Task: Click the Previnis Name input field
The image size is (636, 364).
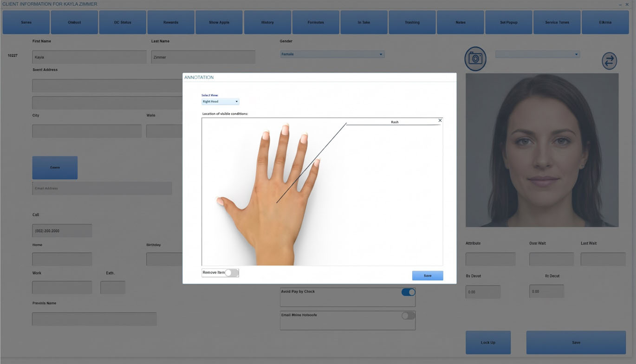Action: 94,319
